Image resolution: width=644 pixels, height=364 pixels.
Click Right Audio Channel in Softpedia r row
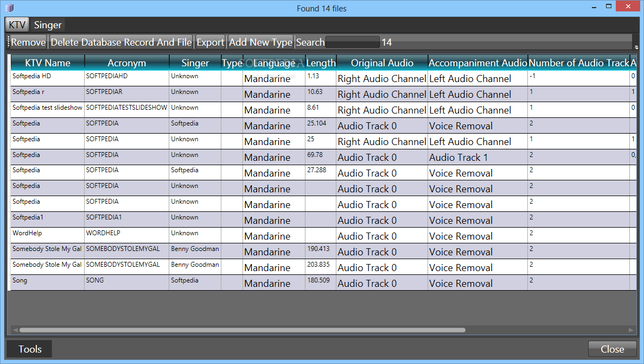point(382,94)
